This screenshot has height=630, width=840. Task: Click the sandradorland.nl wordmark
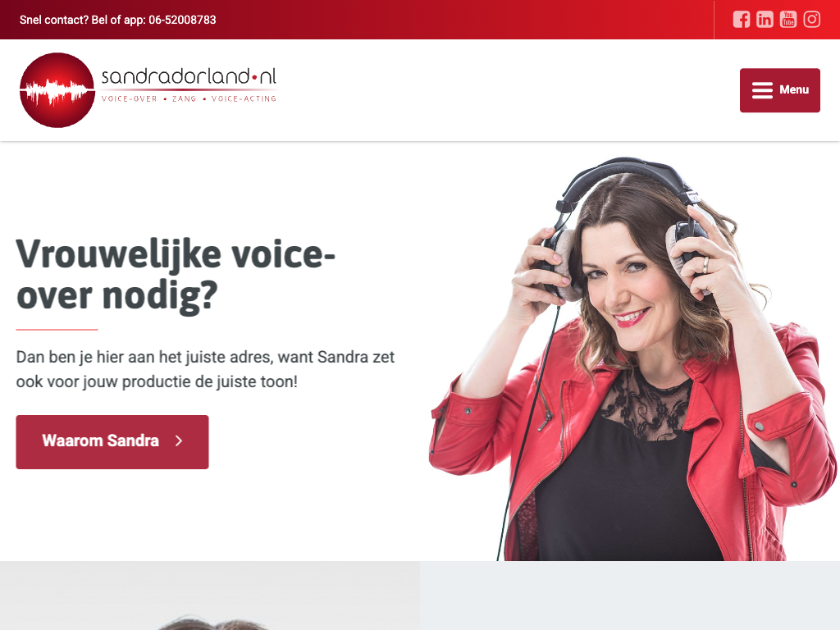(189, 76)
